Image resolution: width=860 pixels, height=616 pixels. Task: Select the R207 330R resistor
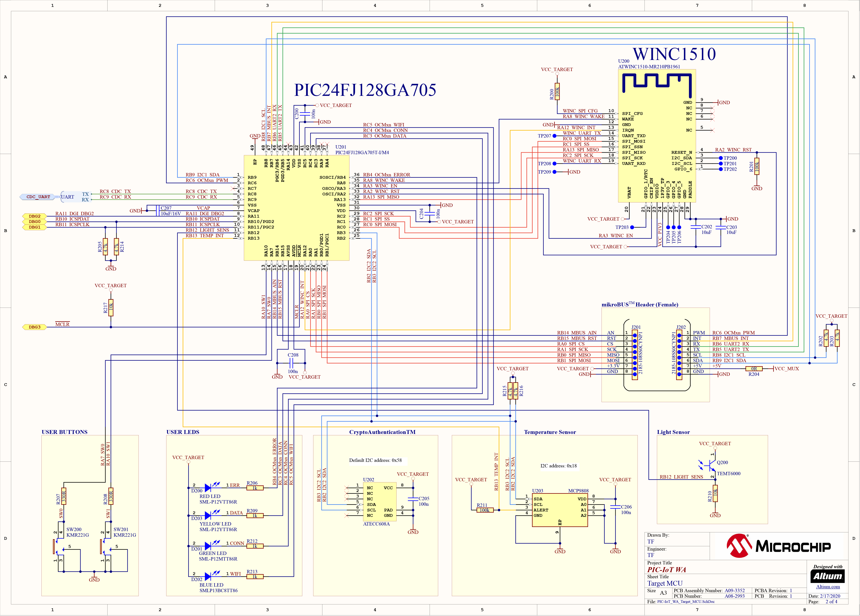pyautogui.click(x=64, y=496)
